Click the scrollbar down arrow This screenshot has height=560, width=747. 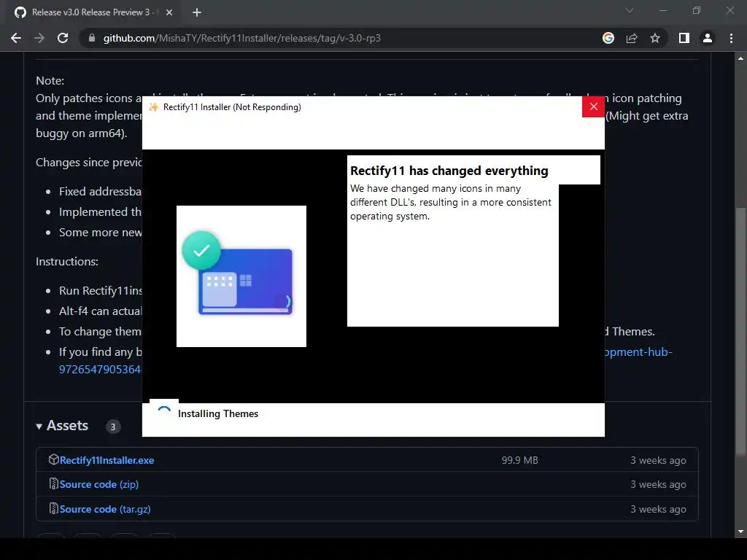coord(740,532)
